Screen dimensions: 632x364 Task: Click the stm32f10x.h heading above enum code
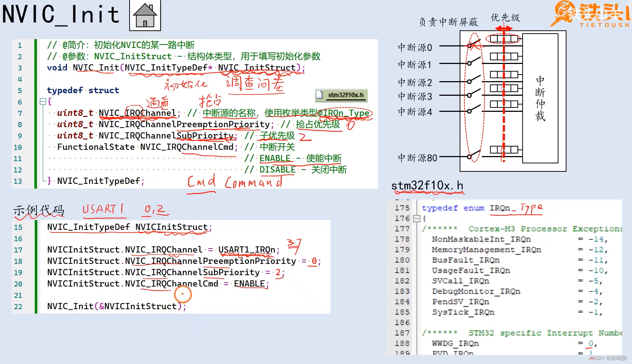point(427,186)
